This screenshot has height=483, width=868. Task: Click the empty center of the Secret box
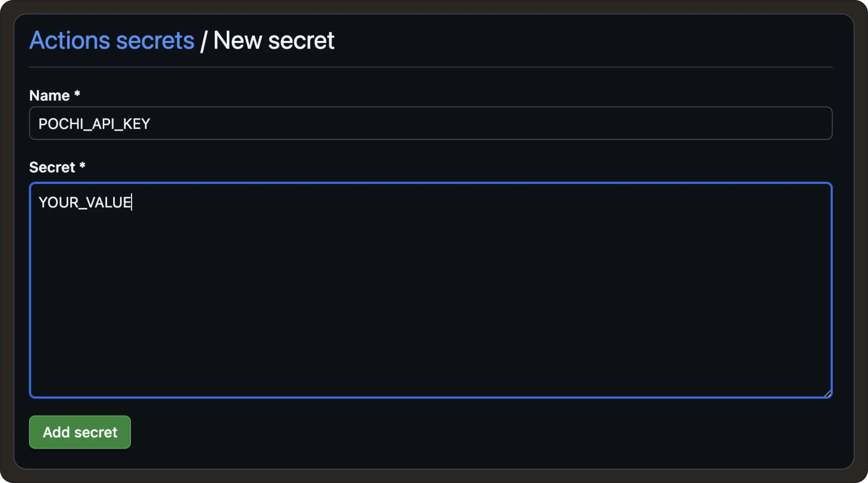(x=430, y=295)
